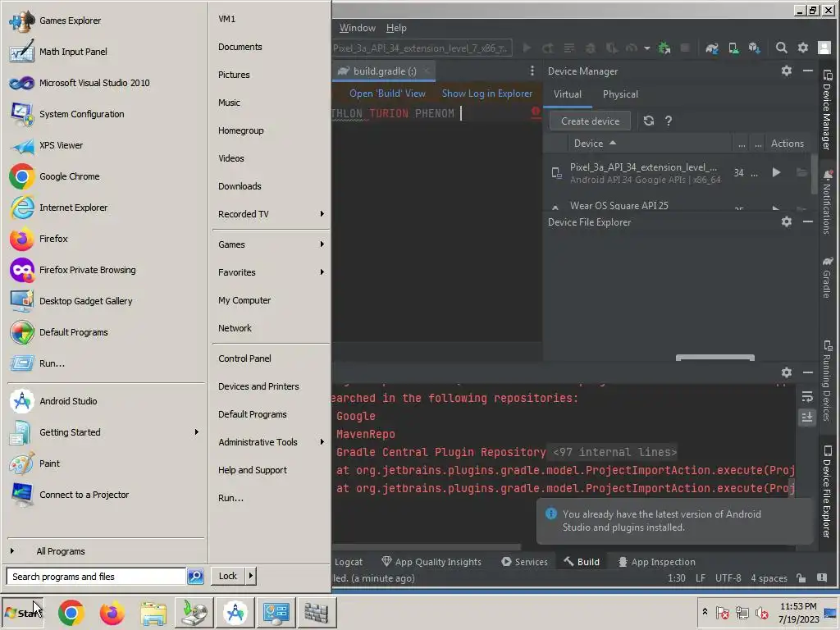This screenshot has height=630, width=840.
Task: Open the Window menu in Android Studio
Action: click(358, 28)
